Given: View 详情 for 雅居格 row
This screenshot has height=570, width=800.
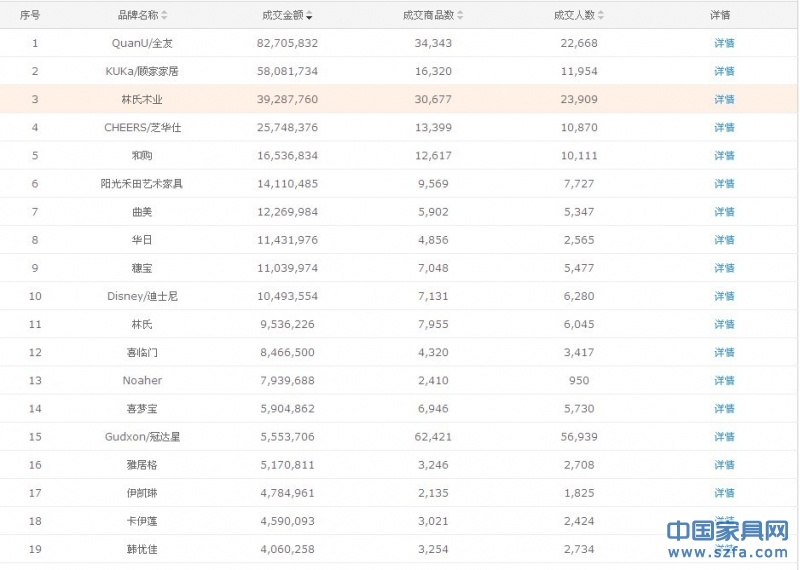Looking at the screenshot, I should click(724, 465).
